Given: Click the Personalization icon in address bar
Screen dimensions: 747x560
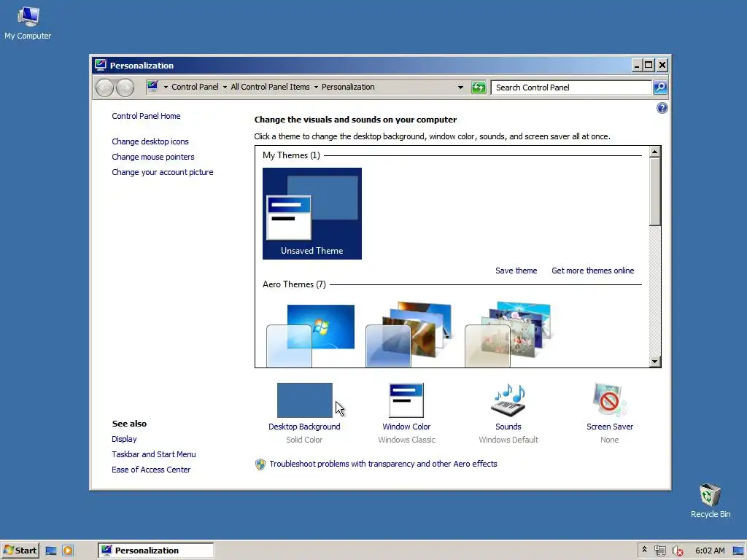Looking at the screenshot, I should pyautogui.click(x=152, y=87).
